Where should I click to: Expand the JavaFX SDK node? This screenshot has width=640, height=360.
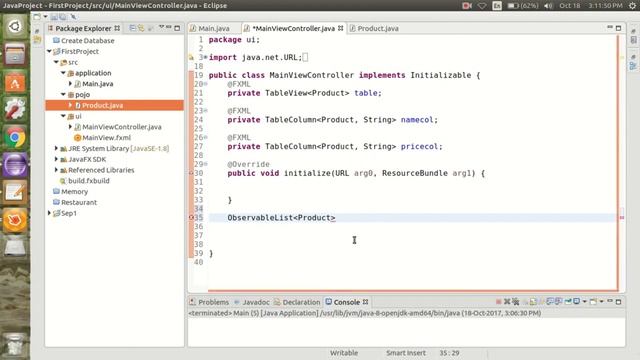pyautogui.click(x=56, y=159)
